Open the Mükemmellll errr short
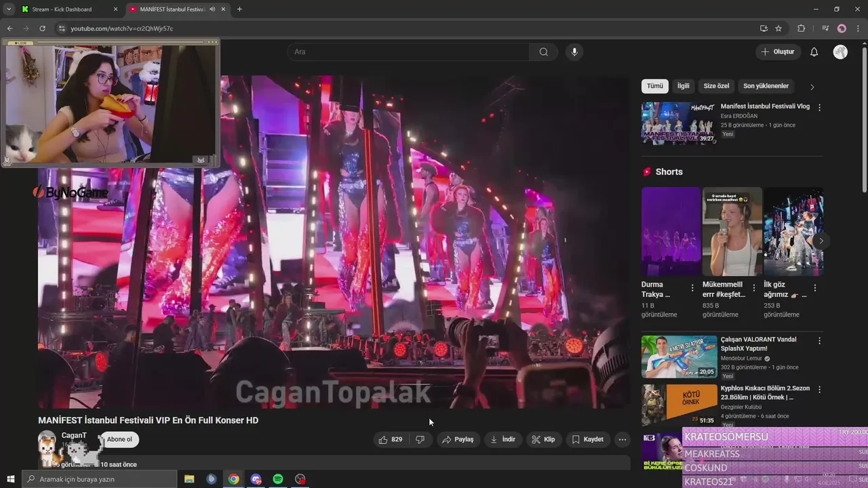Viewport: 868px width, 488px height. coord(732,231)
